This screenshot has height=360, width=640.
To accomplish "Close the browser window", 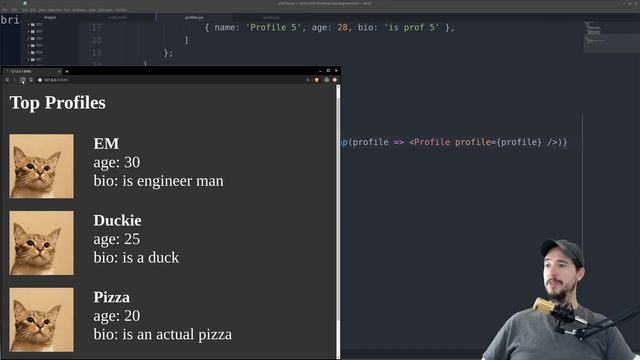I will (336, 71).
